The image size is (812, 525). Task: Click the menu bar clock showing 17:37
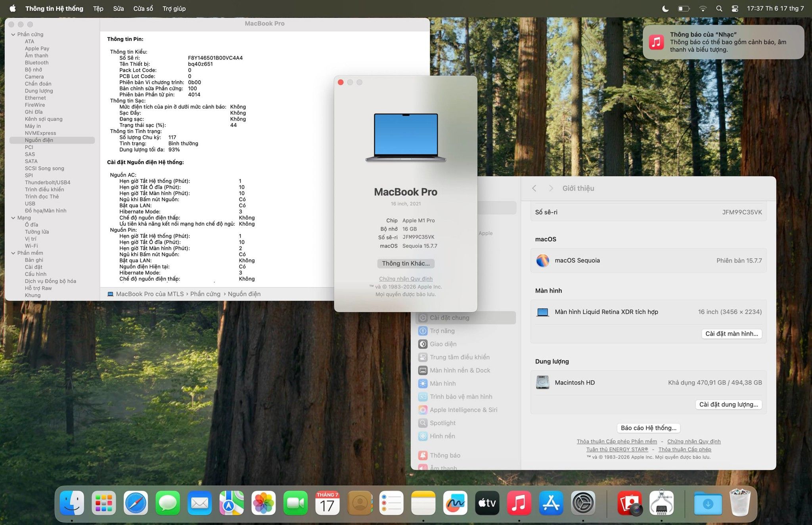tap(776, 8)
